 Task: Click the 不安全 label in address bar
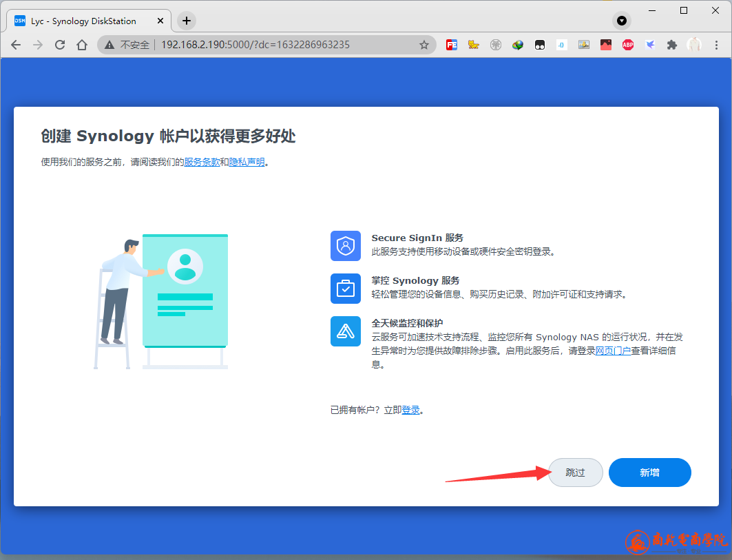coord(134,45)
